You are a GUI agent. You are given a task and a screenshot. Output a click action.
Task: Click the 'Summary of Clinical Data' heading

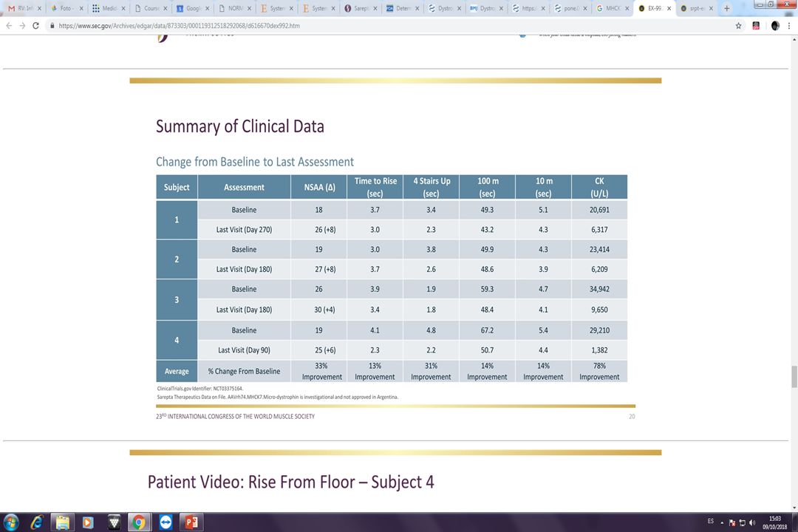[239, 126]
